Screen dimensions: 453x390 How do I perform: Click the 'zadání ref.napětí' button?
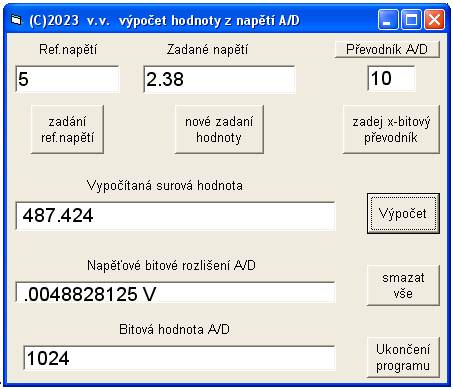(x=67, y=129)
